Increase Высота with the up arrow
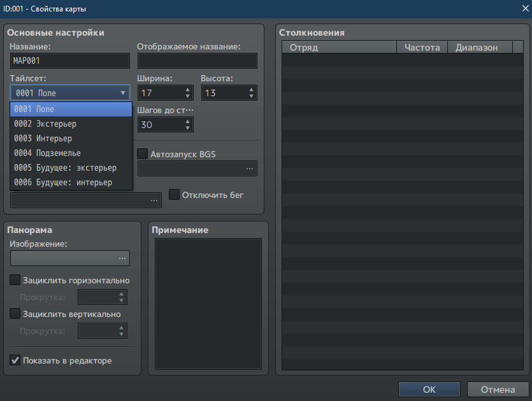532x401 pixels. click(251, 90)
